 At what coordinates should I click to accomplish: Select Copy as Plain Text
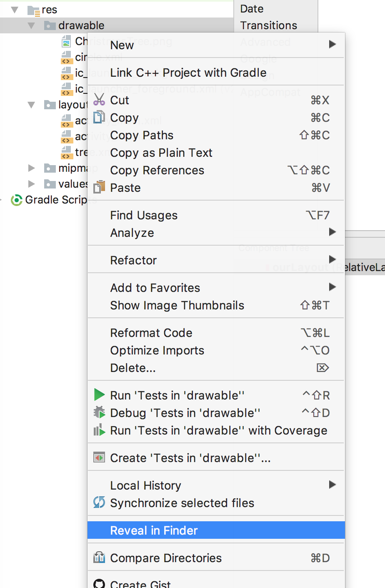[x=216, y=153]
